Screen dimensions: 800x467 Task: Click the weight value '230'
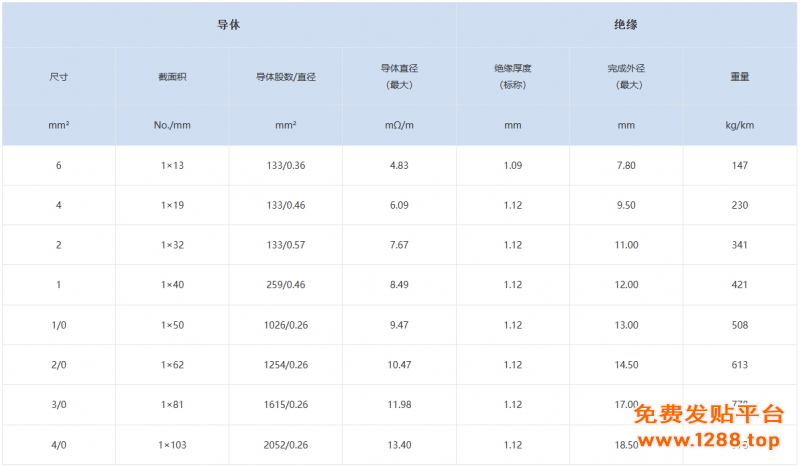[x=740, y=205]
